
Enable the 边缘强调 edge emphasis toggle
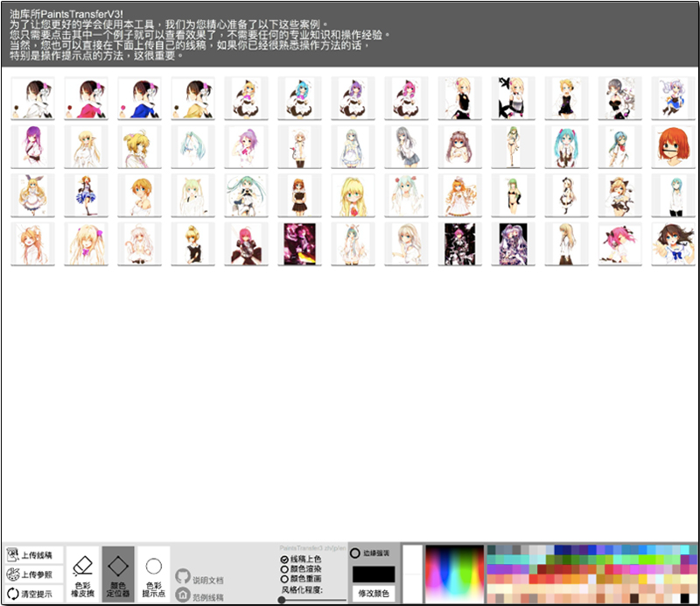click(355, 553)
